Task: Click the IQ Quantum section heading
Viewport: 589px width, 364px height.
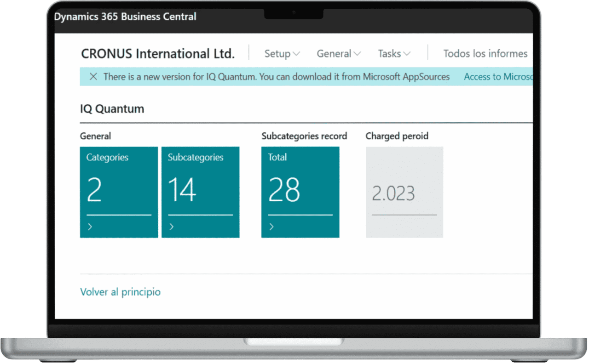Action: point(112,109)
